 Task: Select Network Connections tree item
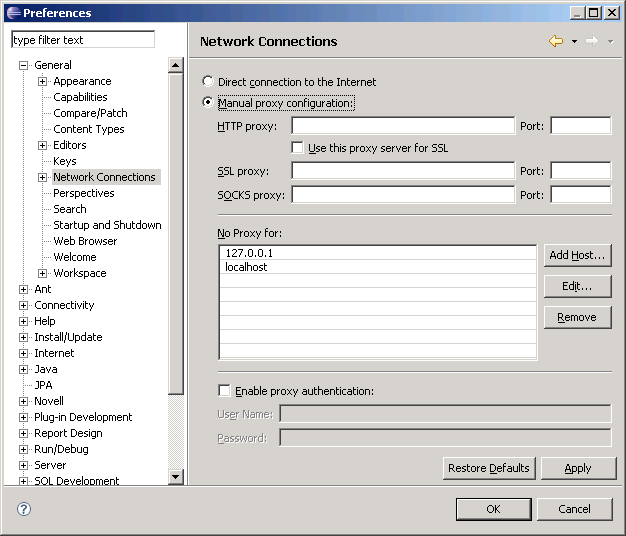[x=105, y=177]
